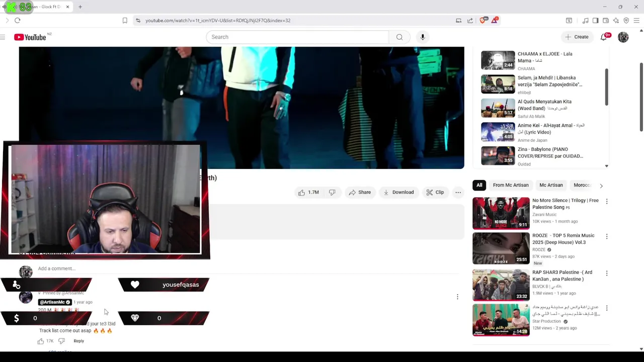Select the From Mc Artisan chip
The height and width of the screenshot is (362, 644).
point(511,185)
